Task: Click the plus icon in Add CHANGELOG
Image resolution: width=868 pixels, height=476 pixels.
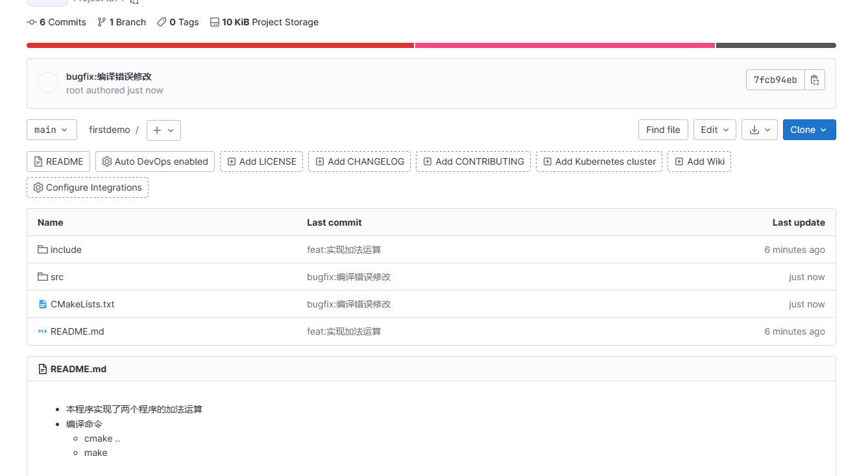Action: pos(320,161)
